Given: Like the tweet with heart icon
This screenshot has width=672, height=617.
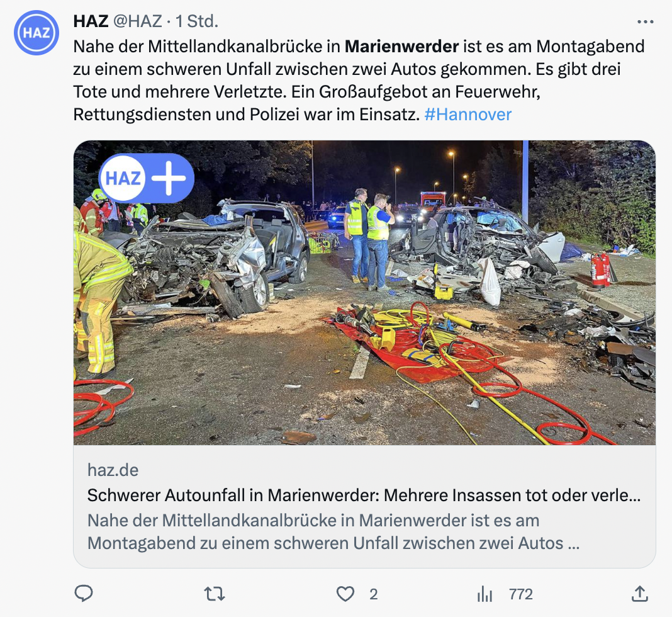Looking at the screenshot, I should point(345,594).
